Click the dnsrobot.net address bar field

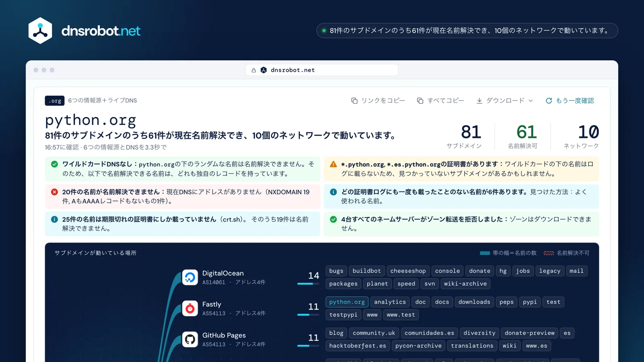(322, 70)
